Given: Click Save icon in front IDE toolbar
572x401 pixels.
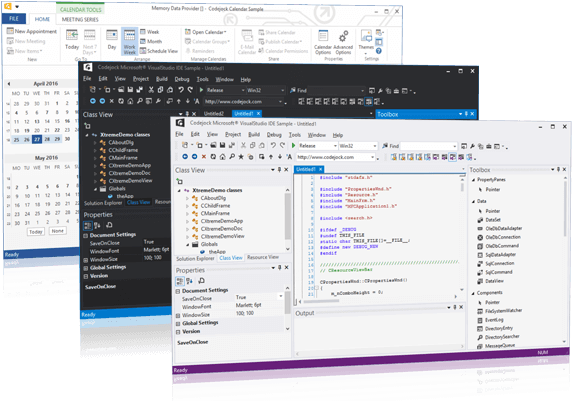Looking at the screenshot, I should pyautogui.click(x=223, y=145).
